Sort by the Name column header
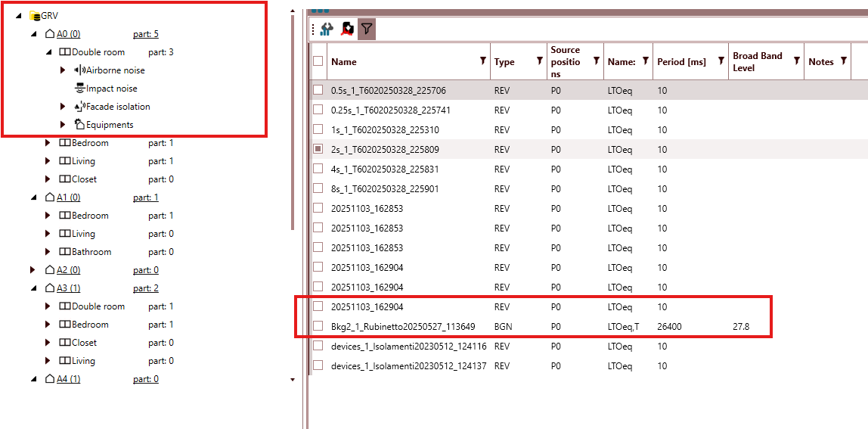868x429 pixels. point(344,62)
